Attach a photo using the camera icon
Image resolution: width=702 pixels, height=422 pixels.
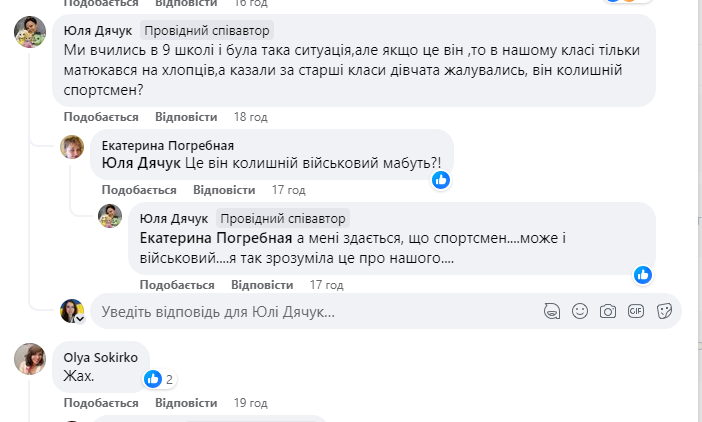(x=607, y=311)
